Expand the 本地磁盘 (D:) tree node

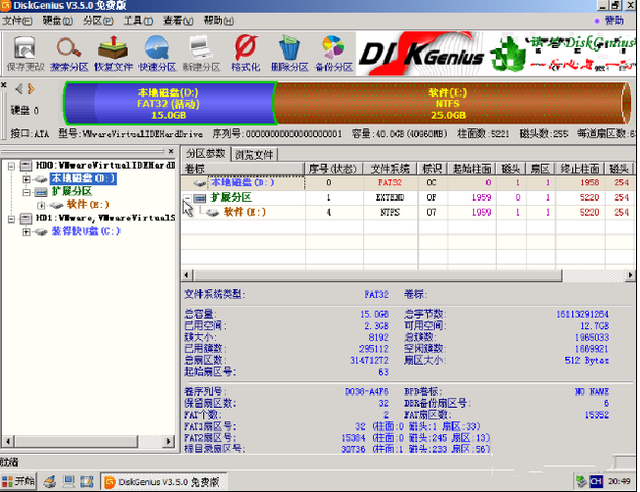coord(26,178)
